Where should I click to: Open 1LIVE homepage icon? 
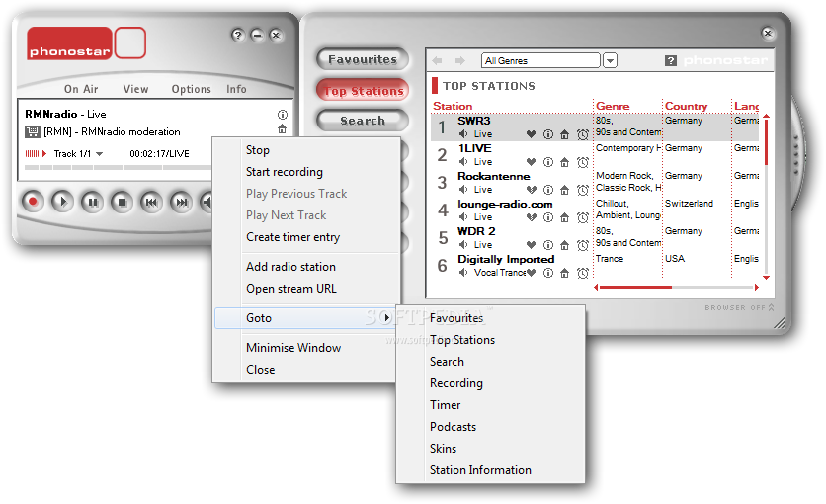(x=565, y=162)
